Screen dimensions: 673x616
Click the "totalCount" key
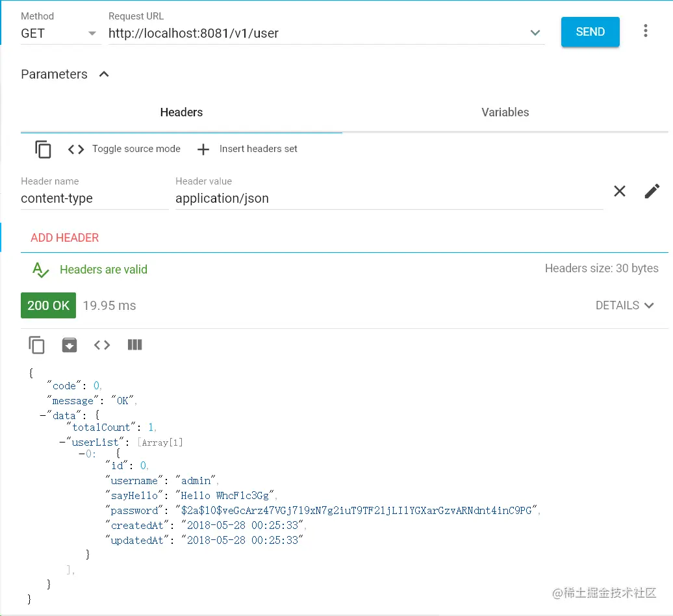[101, 427]
